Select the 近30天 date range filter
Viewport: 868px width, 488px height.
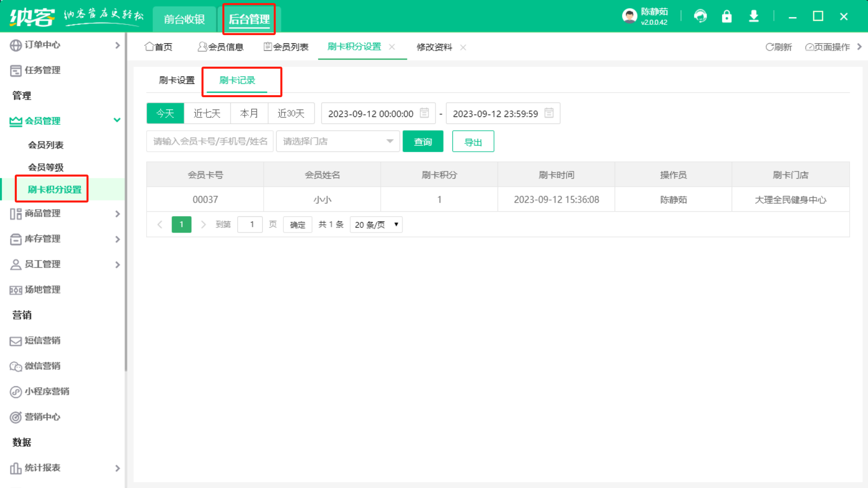[x=291, y=113]
